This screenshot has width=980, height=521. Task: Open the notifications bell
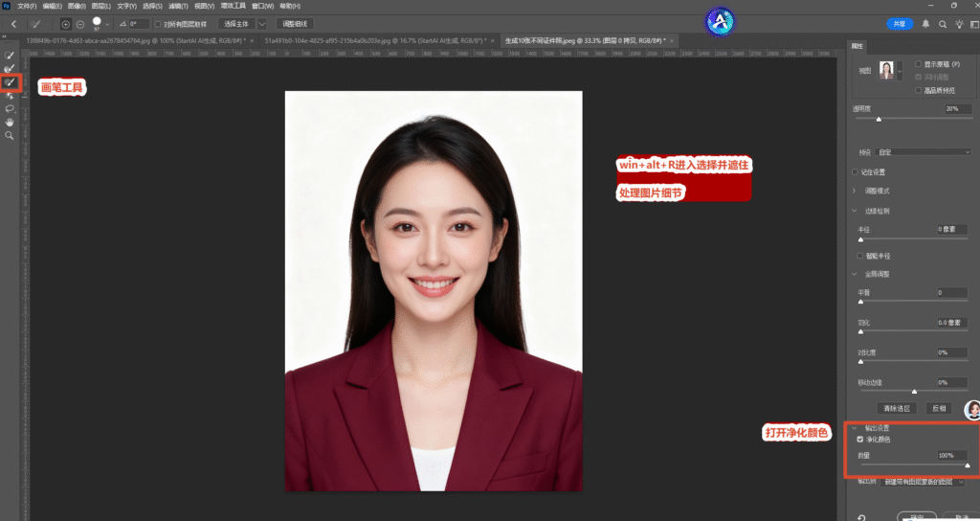pyautogui.click(x=925, y=24)
